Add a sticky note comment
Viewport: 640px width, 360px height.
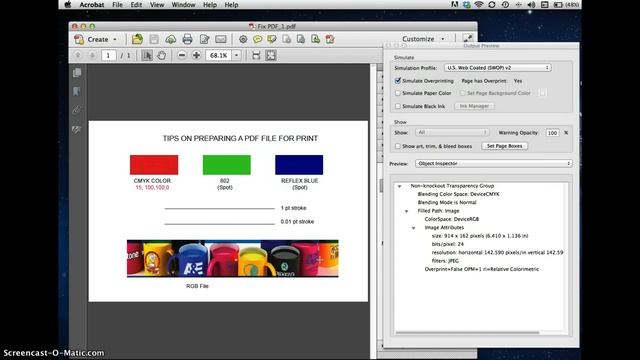[x=257, y=39]
